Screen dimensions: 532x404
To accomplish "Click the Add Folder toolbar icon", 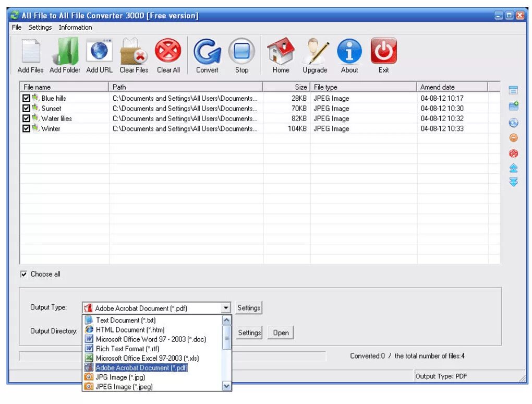I will point(65,52).
